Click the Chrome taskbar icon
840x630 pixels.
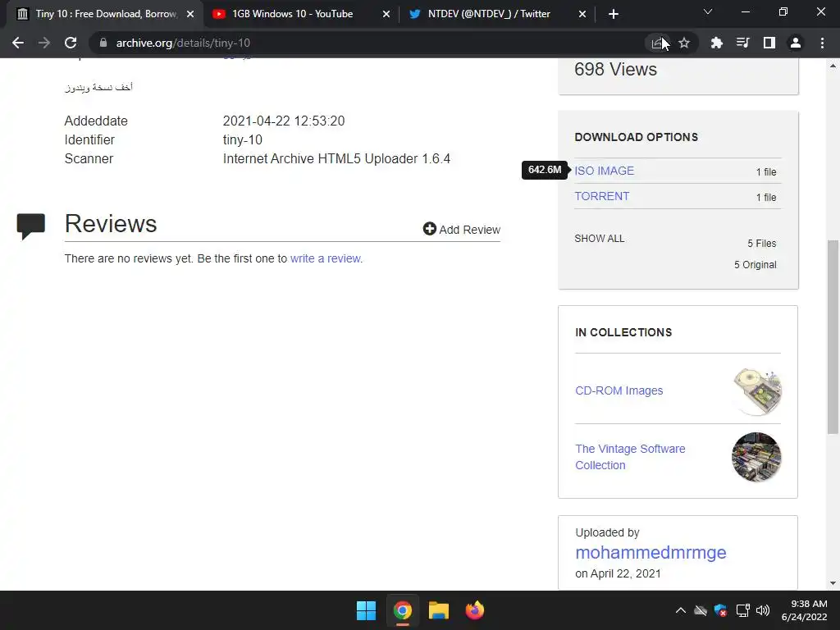[402, 610]
